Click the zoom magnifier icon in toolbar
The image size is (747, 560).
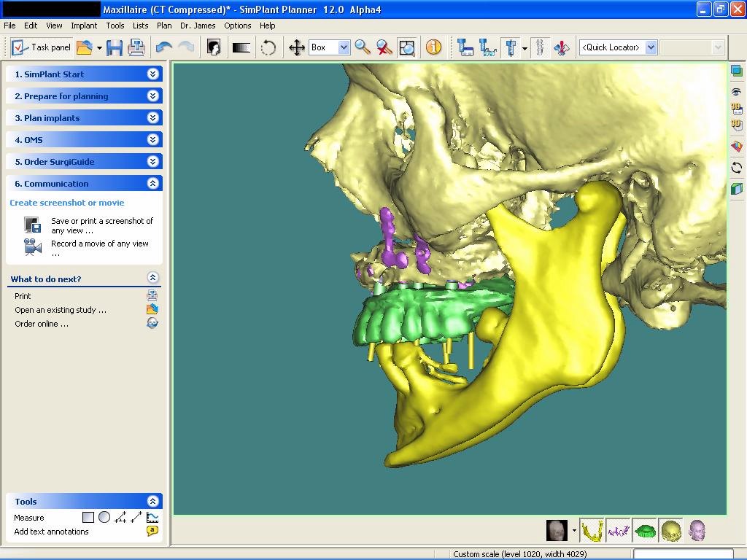[363, 47]
